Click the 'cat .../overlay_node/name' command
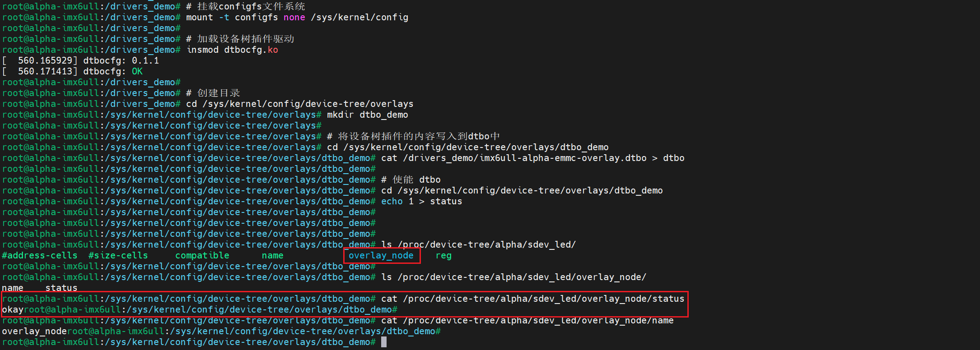The image size is (980, 350). coord(527,321)
